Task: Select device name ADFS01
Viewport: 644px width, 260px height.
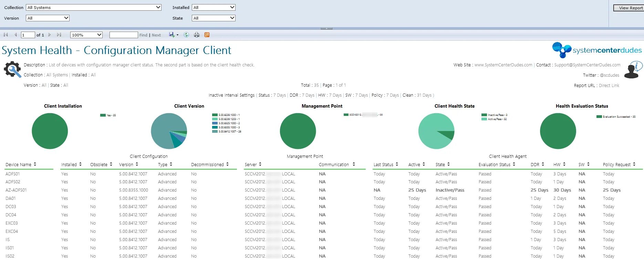Action: pyautogui.click(x=12, y=174)
